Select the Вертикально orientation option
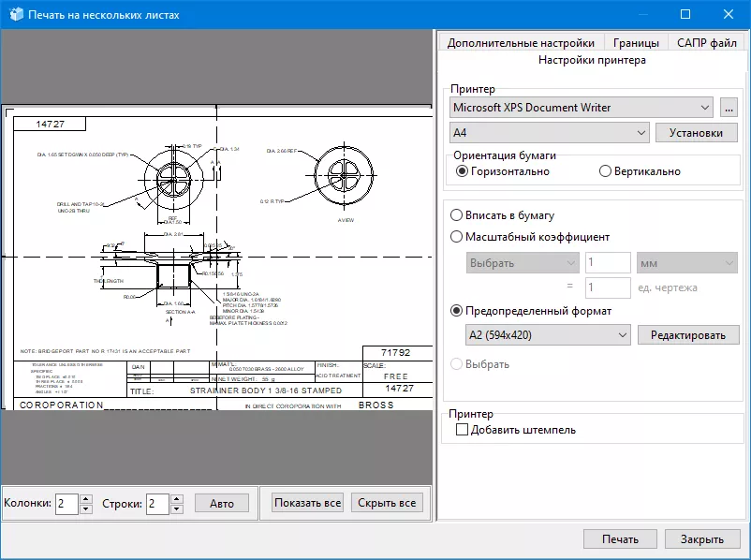Viewport: 751px width, 560px height. (606, 171)
